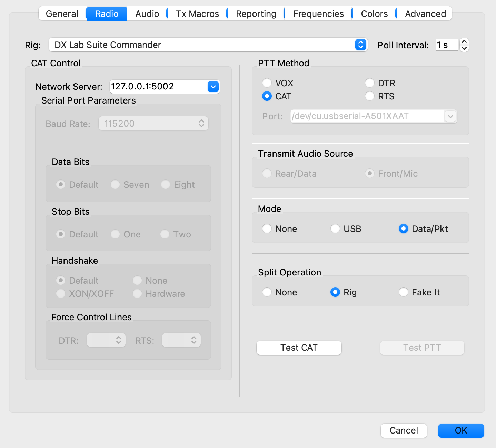Screen dimensions: 496x448
Task: Choose Fake It for Split Operation
Action: click(403, 292)
